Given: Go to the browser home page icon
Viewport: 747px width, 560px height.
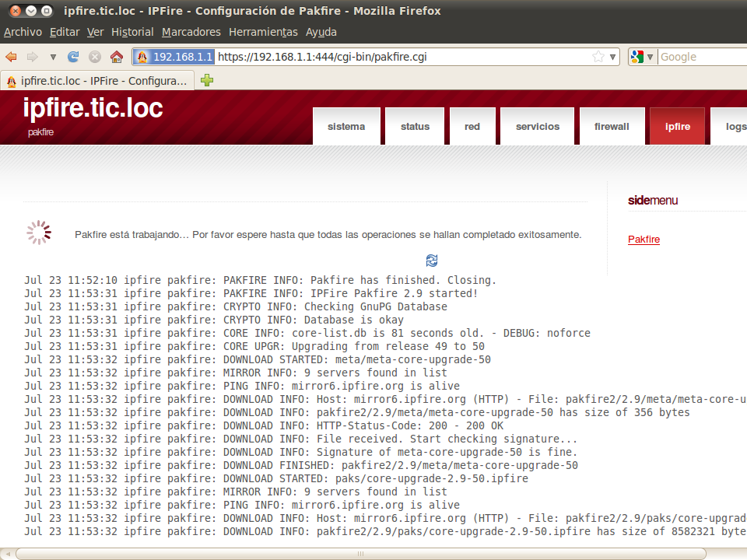Looking at the screenshot, I should click(117, 57).
